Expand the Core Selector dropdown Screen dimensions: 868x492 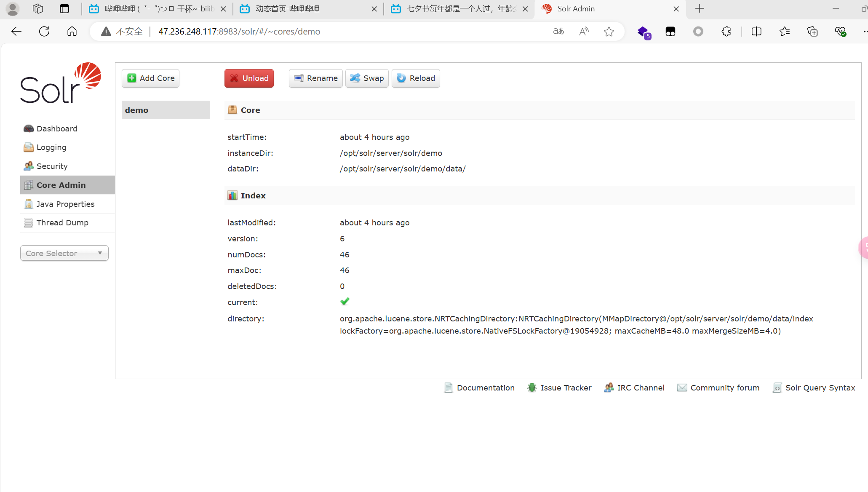click(64, 253)
